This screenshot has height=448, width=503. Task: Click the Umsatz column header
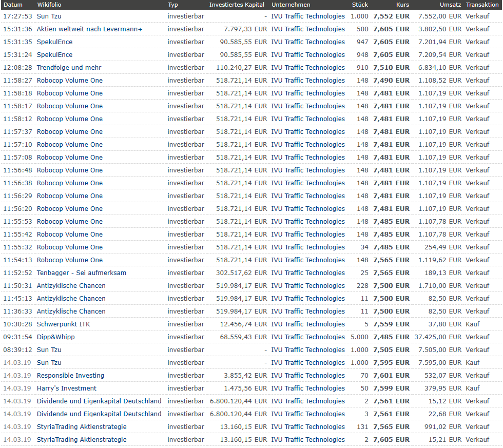pyautogui.click(x=451, y=5)
